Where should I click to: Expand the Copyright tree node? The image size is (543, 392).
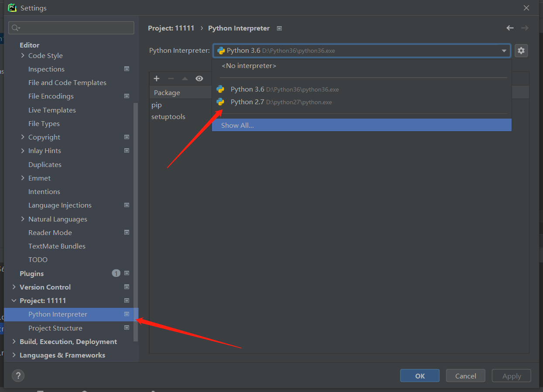coord(23,137)
